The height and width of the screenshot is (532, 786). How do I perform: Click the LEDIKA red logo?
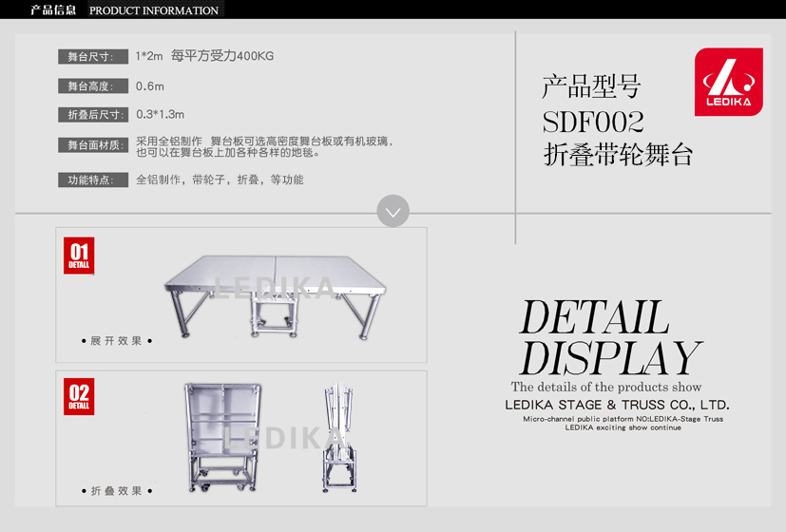pyautogui.click(x=728, y=82)
